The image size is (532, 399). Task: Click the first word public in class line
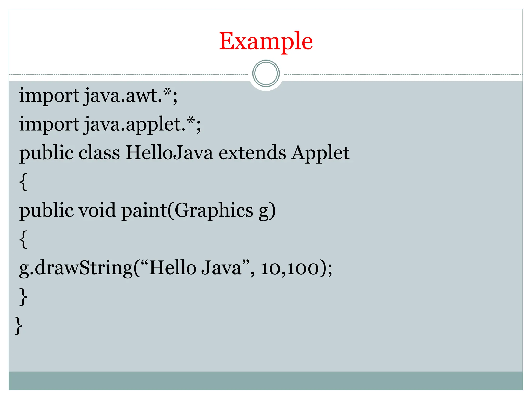46,153
